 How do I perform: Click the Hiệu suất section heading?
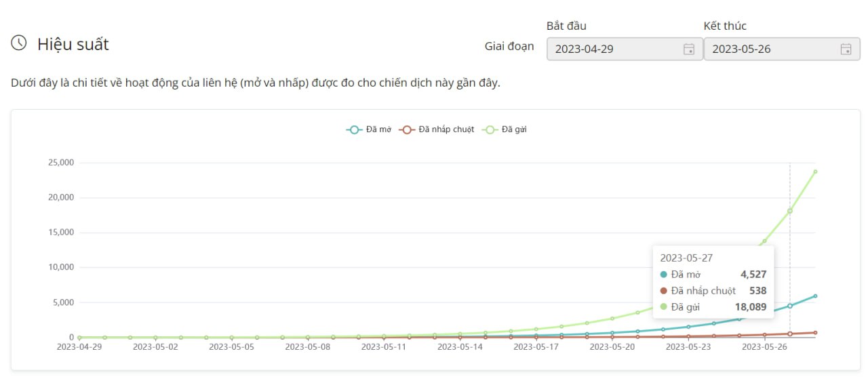pyautogui.click(x=73, y=44)
